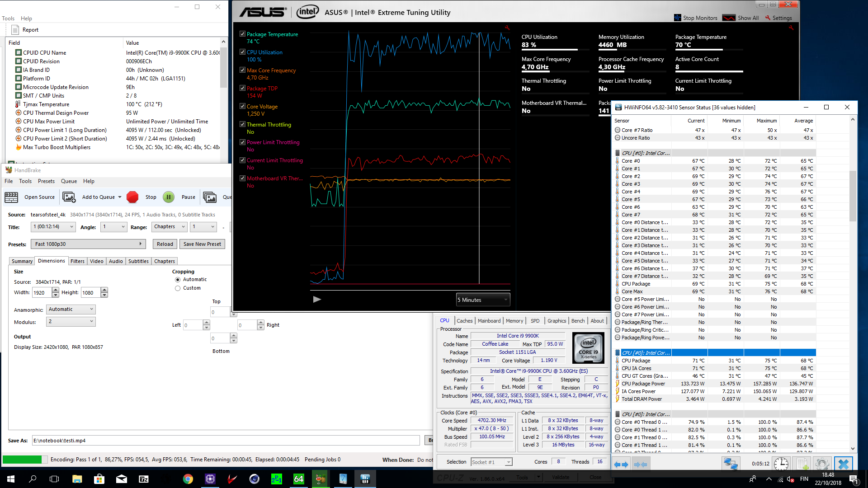Viewport: 868px width, 488px height.
Task: Switch to HandBrake Subtitles tab
Action: point(138,261)
